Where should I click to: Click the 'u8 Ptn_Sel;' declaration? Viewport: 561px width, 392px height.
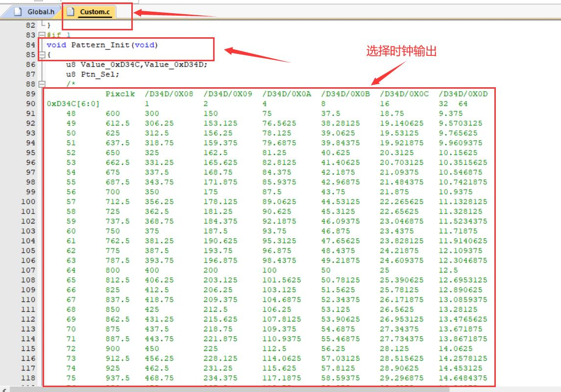point(92,74)
